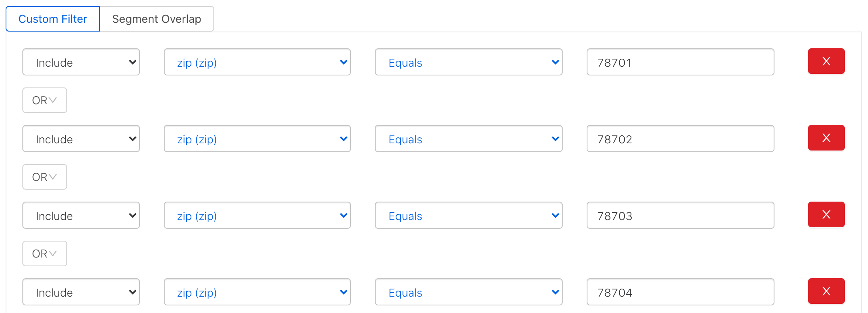This screenshot has height=313, width=868.
Task: Open zip field dropdown in the 78702 row
Action: pyautogui.click(x=257, y=139)
